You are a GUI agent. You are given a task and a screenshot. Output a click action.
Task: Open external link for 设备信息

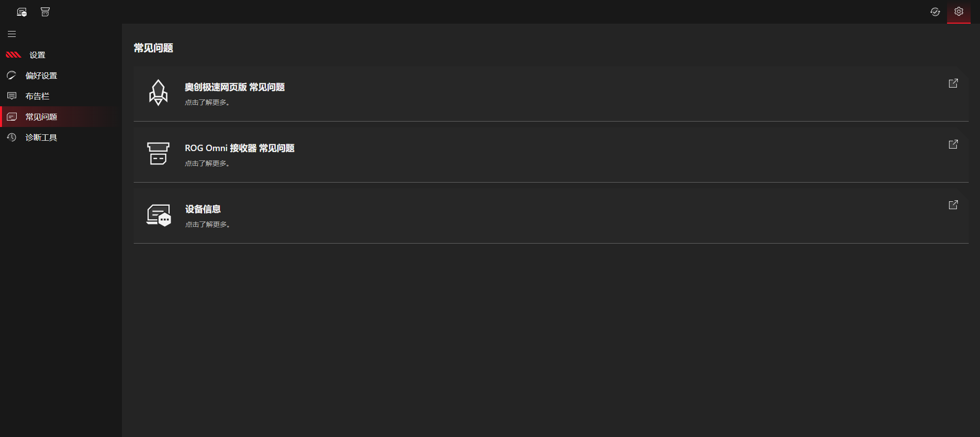click(953, 205)
